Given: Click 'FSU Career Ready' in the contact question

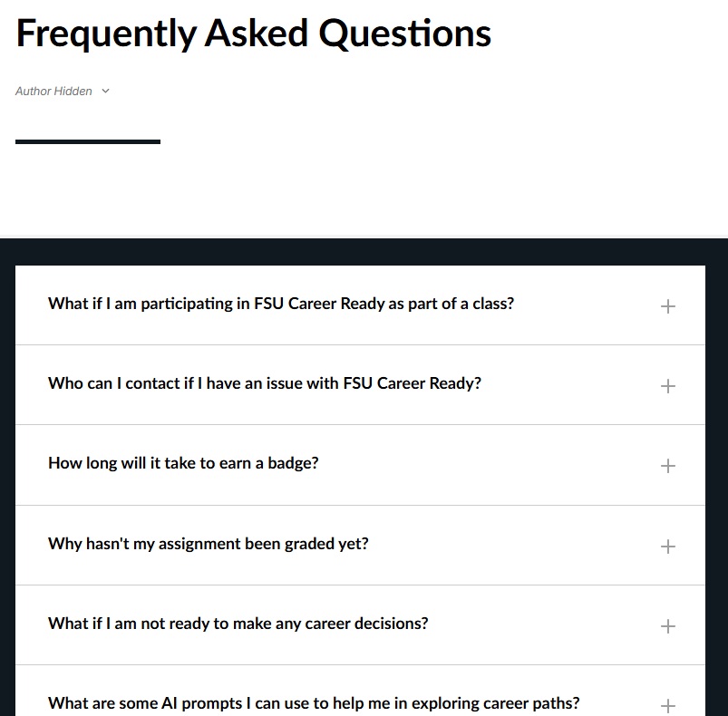Looking at the screenshot, I should click(x=412, y=383).
